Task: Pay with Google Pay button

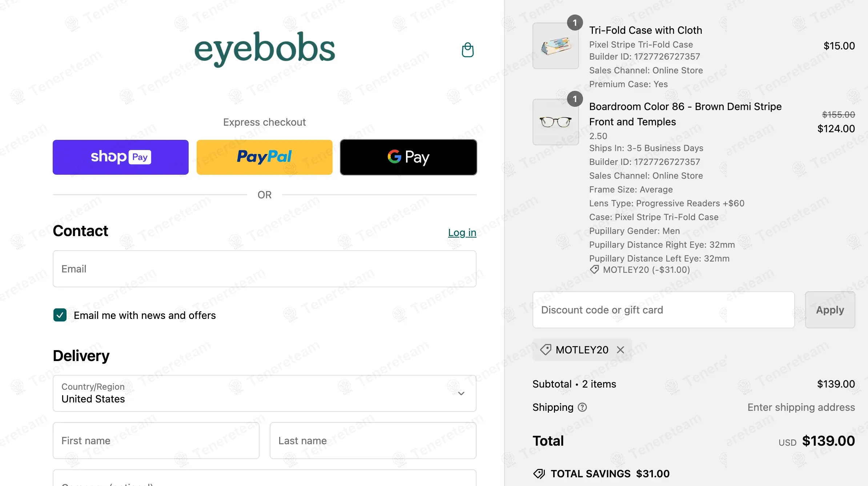Action: click(408, 157)
